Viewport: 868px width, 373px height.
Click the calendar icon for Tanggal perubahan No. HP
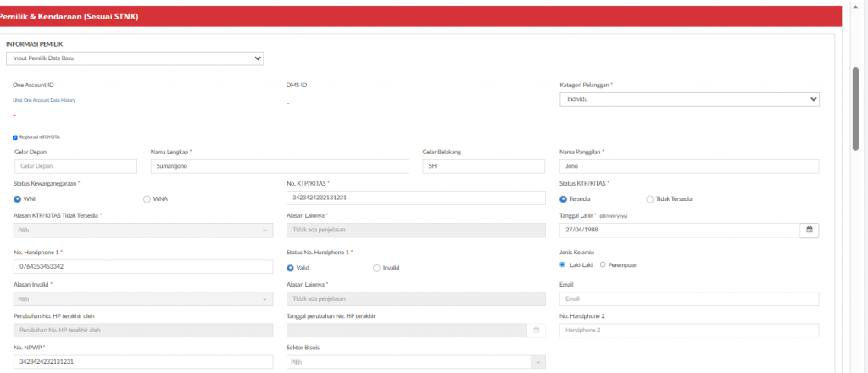point(536,330)
